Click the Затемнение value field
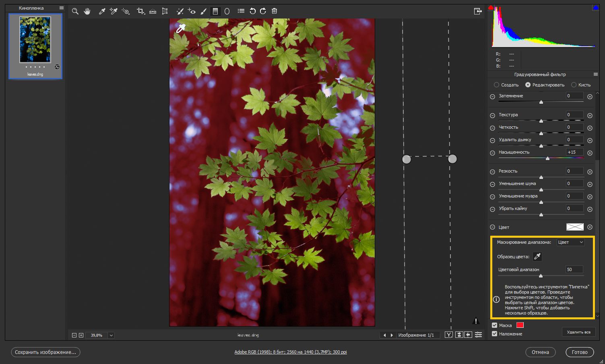605x364 pixels. 574,96
